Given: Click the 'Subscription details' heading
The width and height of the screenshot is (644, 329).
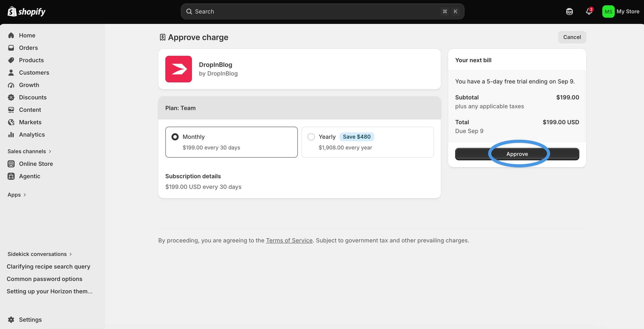Looking at the screenshot, I should [x=193, y=176].
